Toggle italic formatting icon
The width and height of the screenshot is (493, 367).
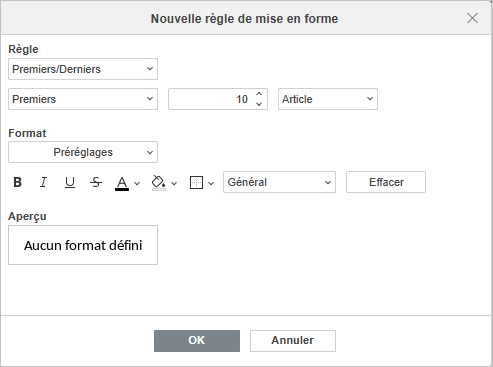43,182
